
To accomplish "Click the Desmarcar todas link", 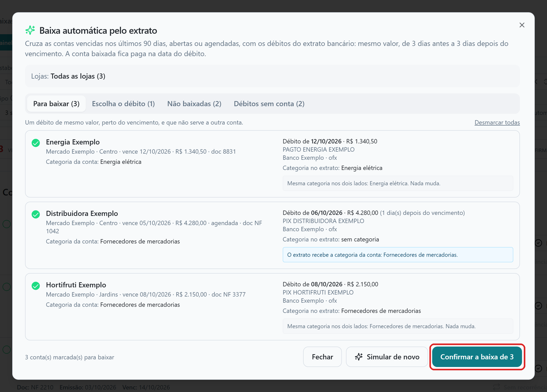I will tap(497, 122).
